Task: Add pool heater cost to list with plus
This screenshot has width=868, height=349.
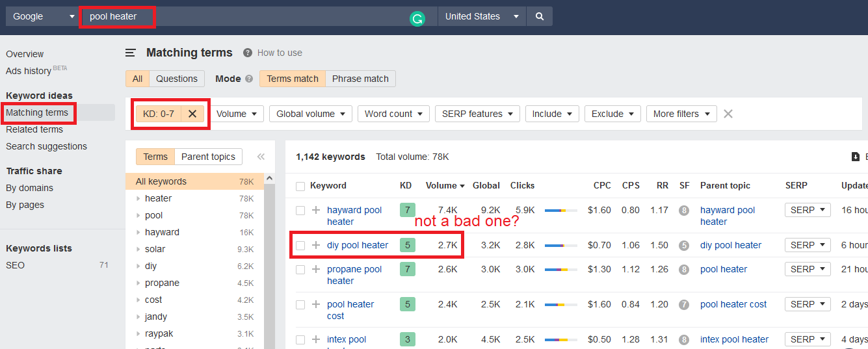Action: point(316,304)
